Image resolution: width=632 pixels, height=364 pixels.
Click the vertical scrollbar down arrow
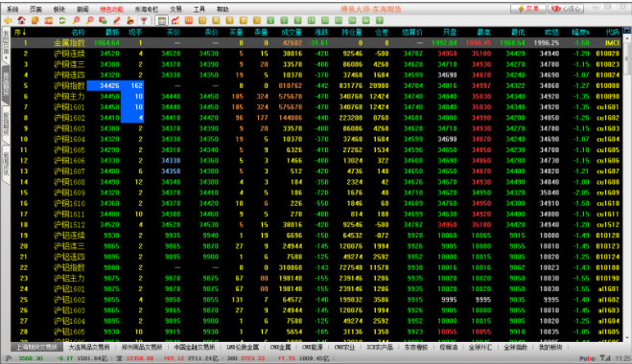tap(627, 338)
